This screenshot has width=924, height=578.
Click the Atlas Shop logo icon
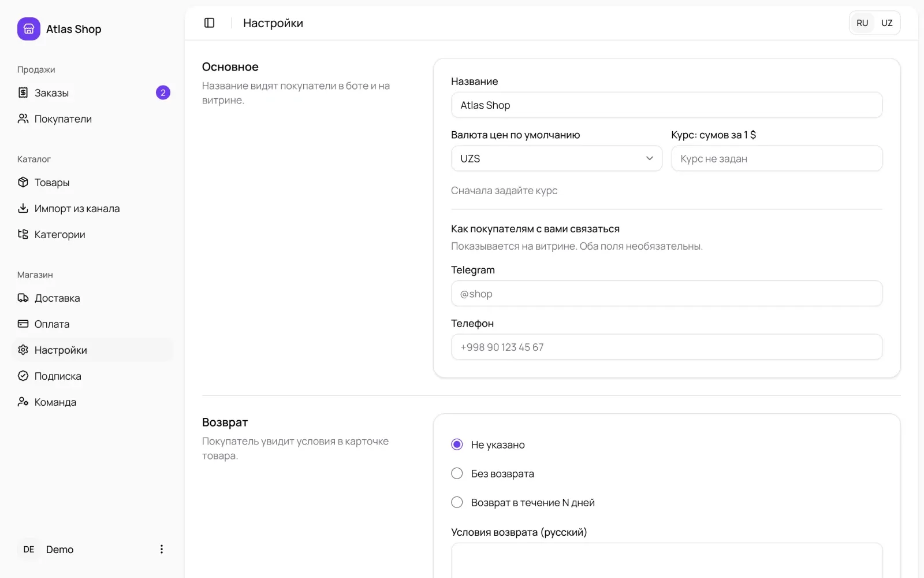click(x=29, y=29)
